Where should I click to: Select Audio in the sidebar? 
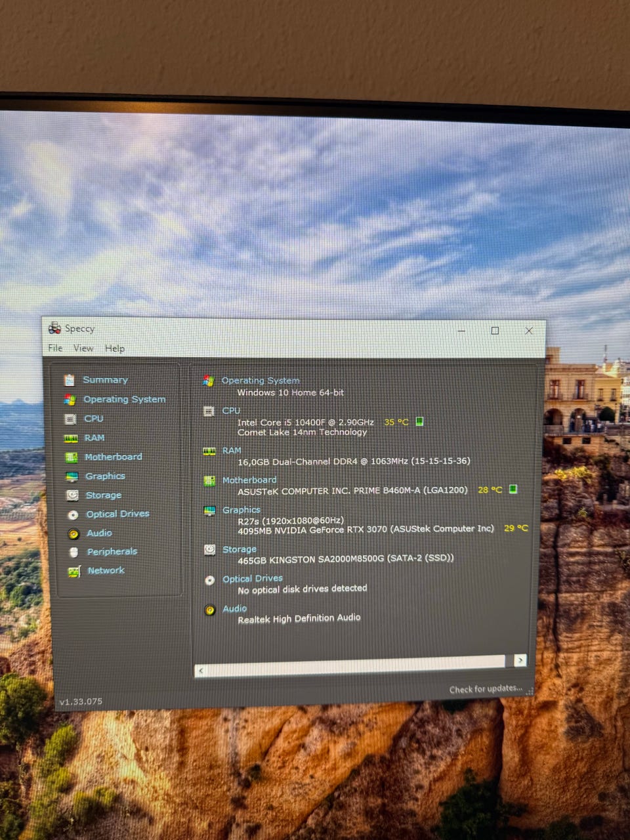pos(99,533)
